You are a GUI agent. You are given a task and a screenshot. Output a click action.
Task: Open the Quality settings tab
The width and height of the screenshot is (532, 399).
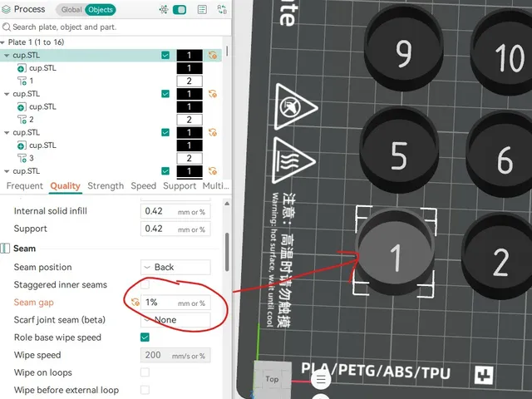[65, 186]
